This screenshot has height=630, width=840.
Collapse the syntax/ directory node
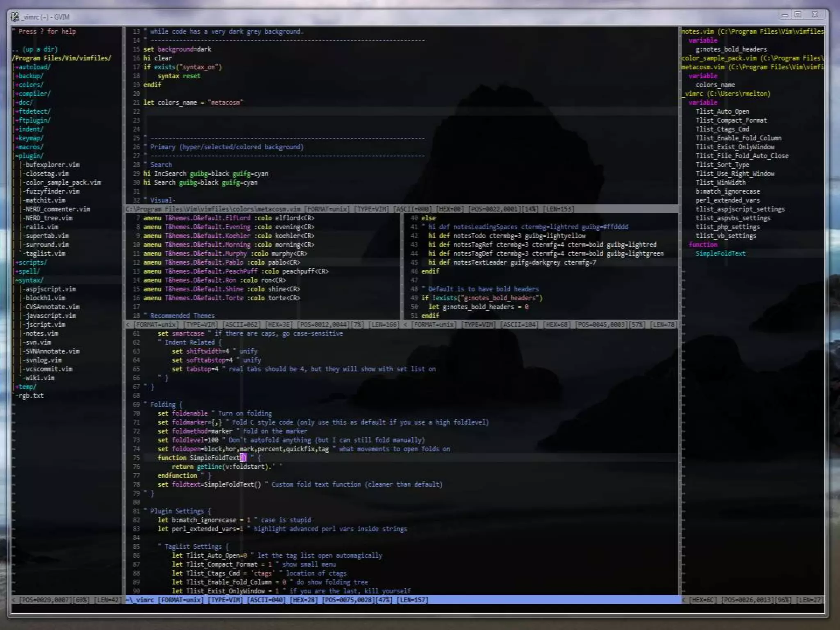click(x=30, y=280)
